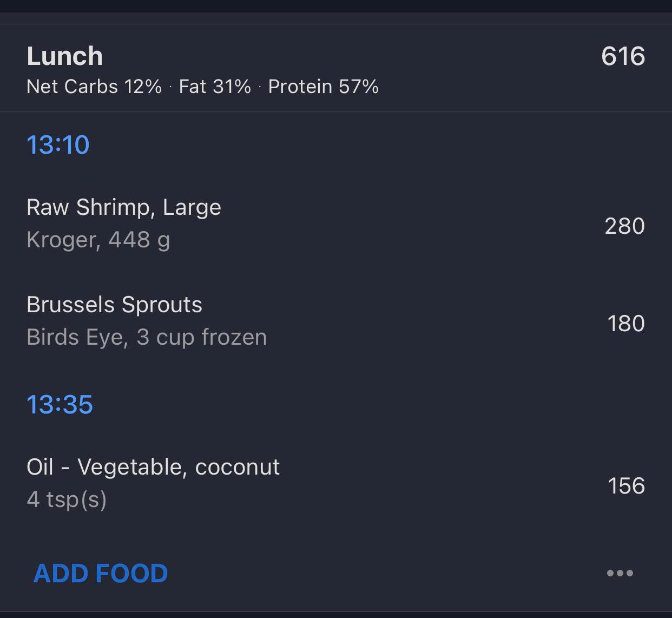The image size is (672, 618).
Task: Click the dark top bar above Lunch
Action: pos(335,6)
